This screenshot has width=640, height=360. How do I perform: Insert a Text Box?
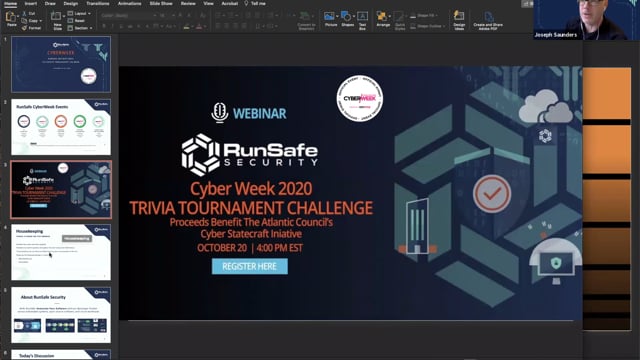[362, 20]
